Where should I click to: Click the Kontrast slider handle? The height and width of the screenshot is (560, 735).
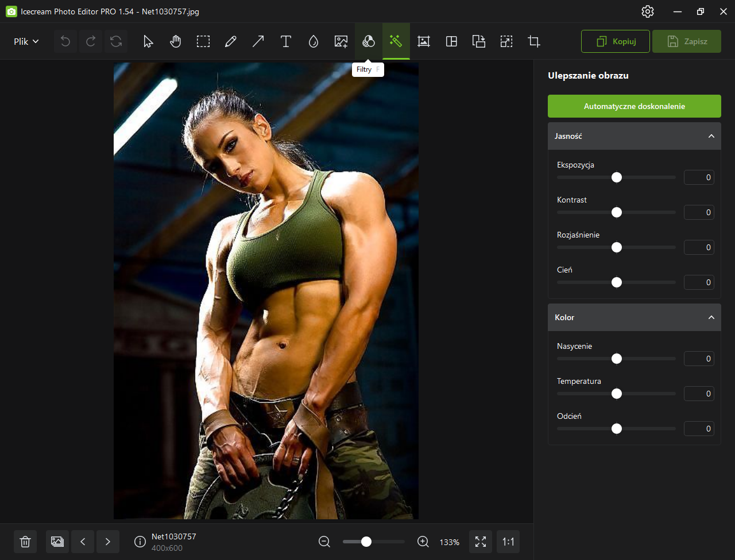point(617,212)
